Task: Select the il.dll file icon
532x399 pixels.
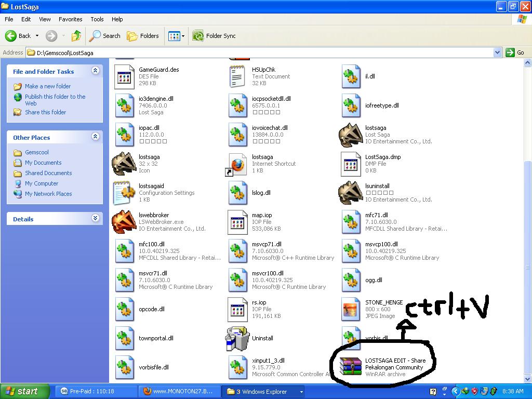Action: pos(351,77)
